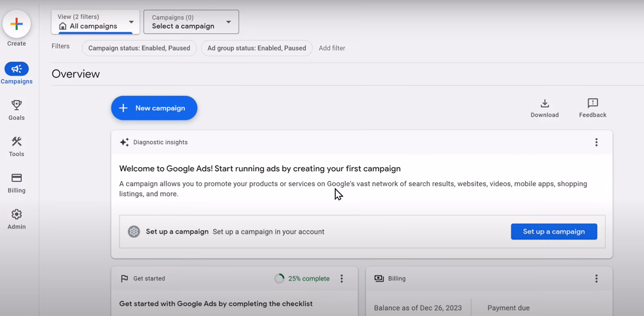Image resolution: width=644 pixels, height=316 pixels.
Task: Click the Overview page heading
Action: 76,74
